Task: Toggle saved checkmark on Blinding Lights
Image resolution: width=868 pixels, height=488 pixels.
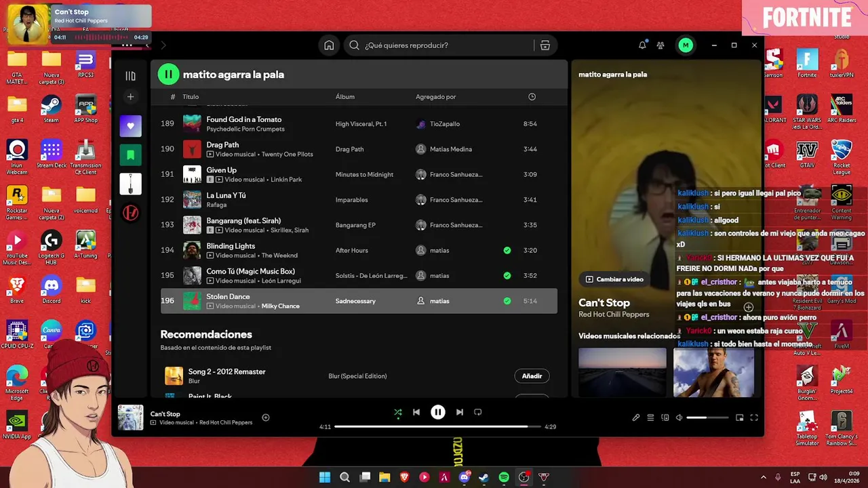Action: [507, 251]
